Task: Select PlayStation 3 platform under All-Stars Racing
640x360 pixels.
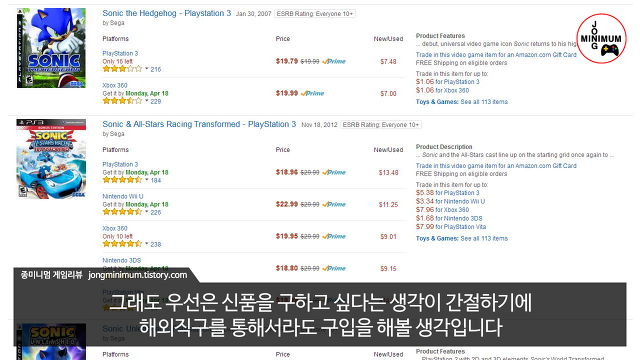Action: click(x=120, y=164)
